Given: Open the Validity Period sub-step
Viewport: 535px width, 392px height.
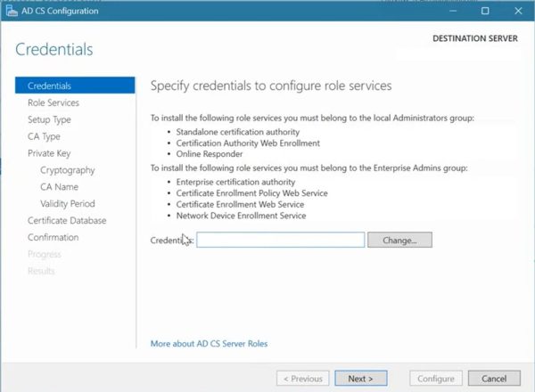Looking at the screenshot, I should pyautogui.click(x=68, y=203).
